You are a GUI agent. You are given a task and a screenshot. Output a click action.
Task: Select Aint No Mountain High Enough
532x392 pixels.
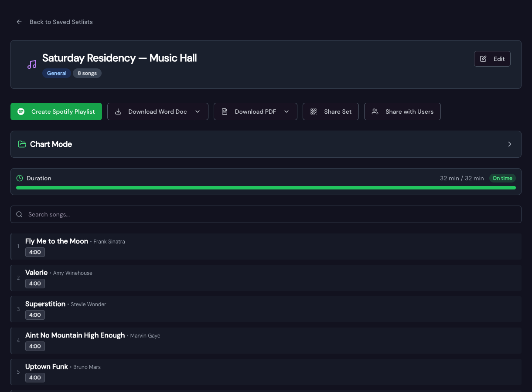click(266, 341)
